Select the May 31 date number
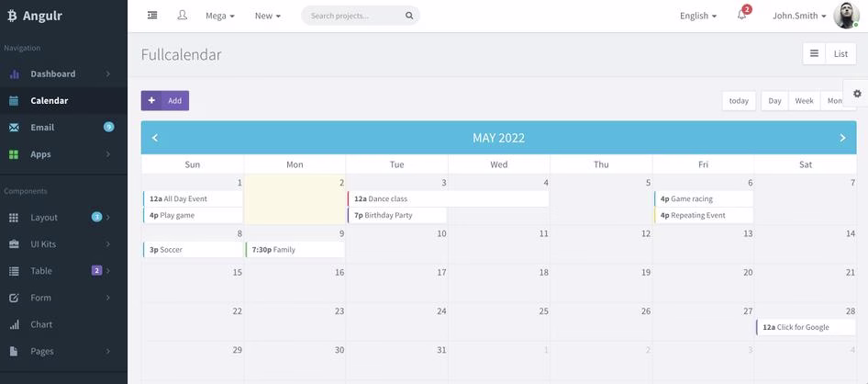The width and height of the screenshot is (868, 384). (x=441, y=350)
